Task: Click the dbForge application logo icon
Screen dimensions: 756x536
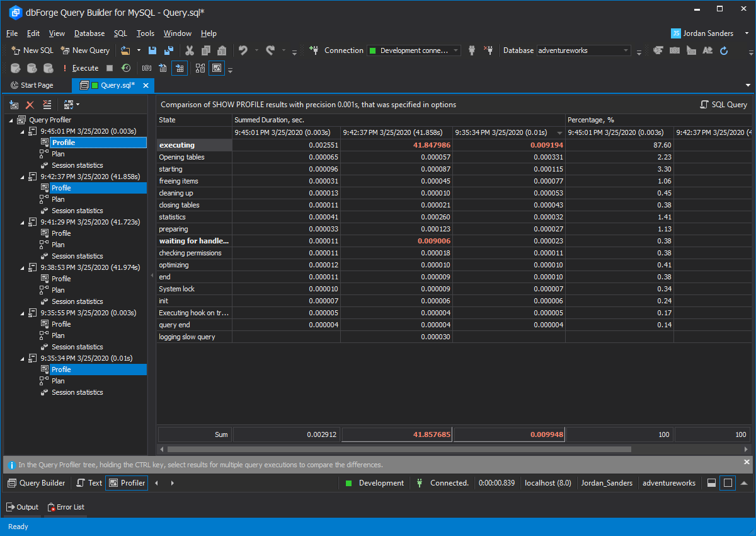Action: [x=15, y=12]
